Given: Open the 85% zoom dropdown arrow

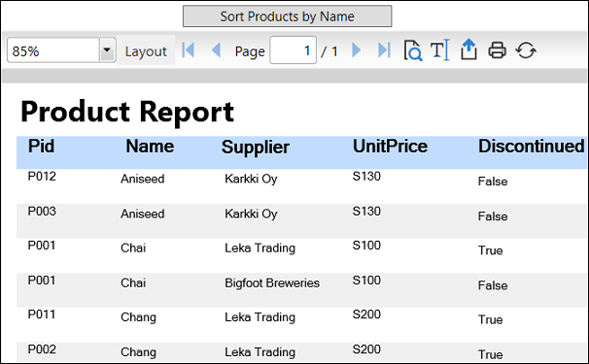Looking at the screenshot, I should coord(107,50).
